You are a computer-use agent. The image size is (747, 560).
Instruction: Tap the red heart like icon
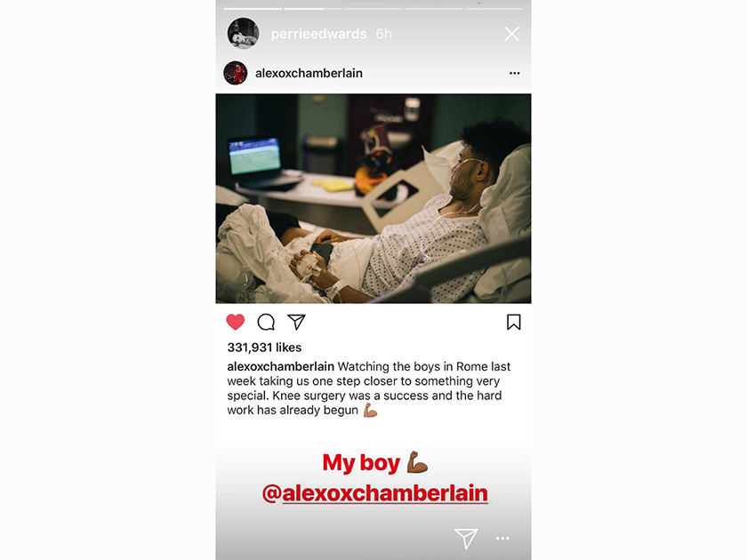click(236, 323)
